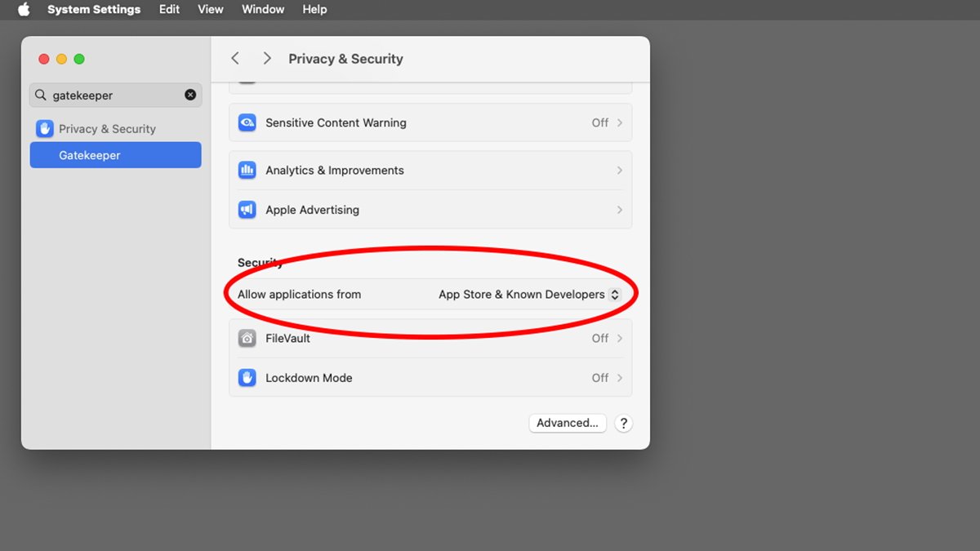The image size is (980, 551).
Task: Minimize the System Settings window
Action: pyautogui.click(x=61, y=59)
